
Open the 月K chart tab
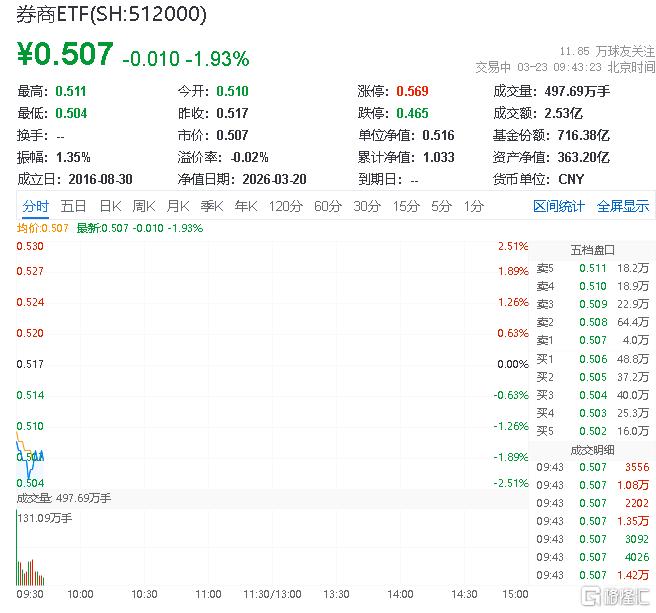tap(178, 206)
